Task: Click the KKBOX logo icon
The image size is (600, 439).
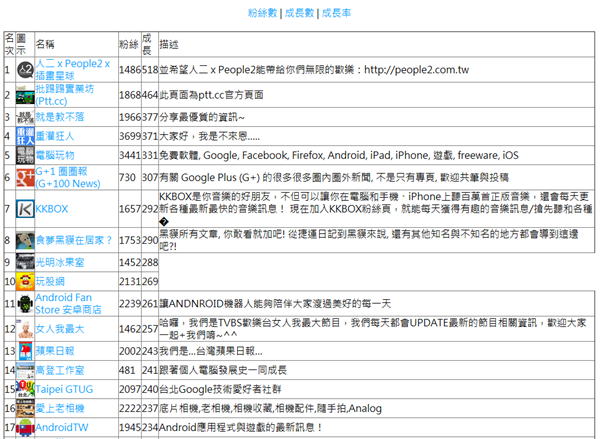Action: tap(25, 209)
